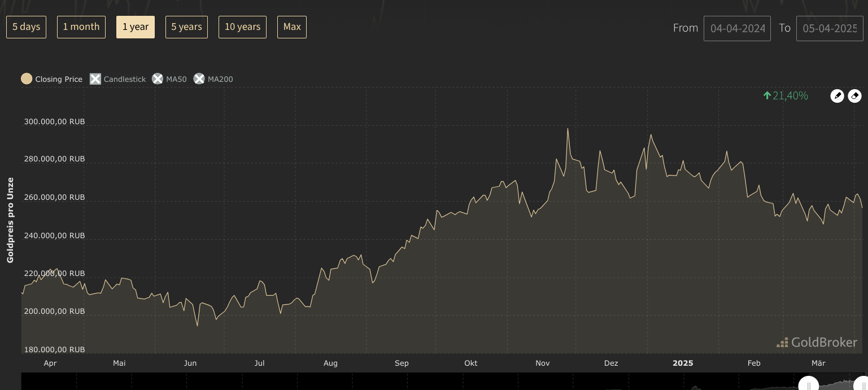Click the 180.000,00 RUB axis label

(x=54, y=349)
